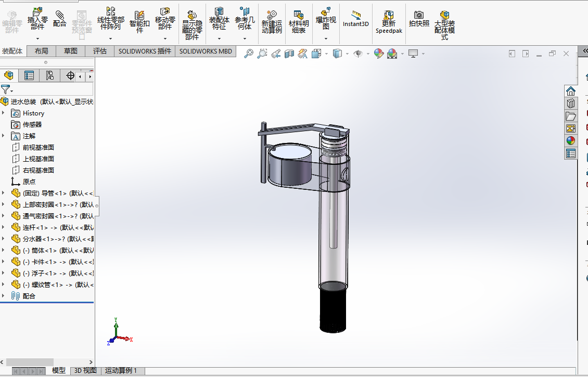Switch to 3D 视图 bottom tab
The height and width of the screenshot is (377, 588).
(85, 371)
